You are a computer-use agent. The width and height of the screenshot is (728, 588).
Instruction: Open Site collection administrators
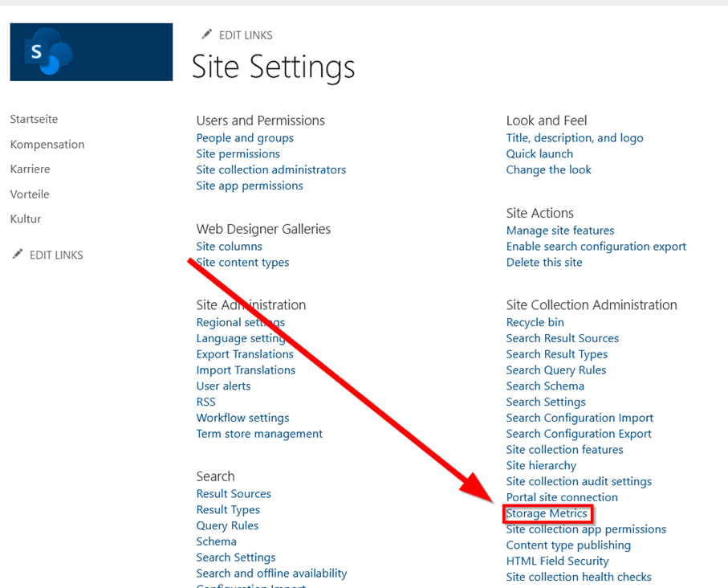point(270,169)
